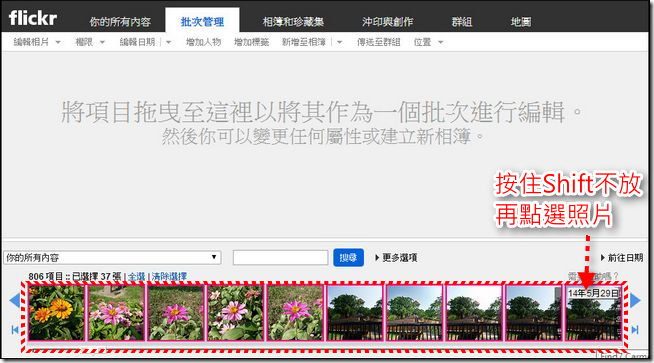Select the second thumbnail with several pink flowers
This screenshot has height=363, width=654.
click(116, 313)
